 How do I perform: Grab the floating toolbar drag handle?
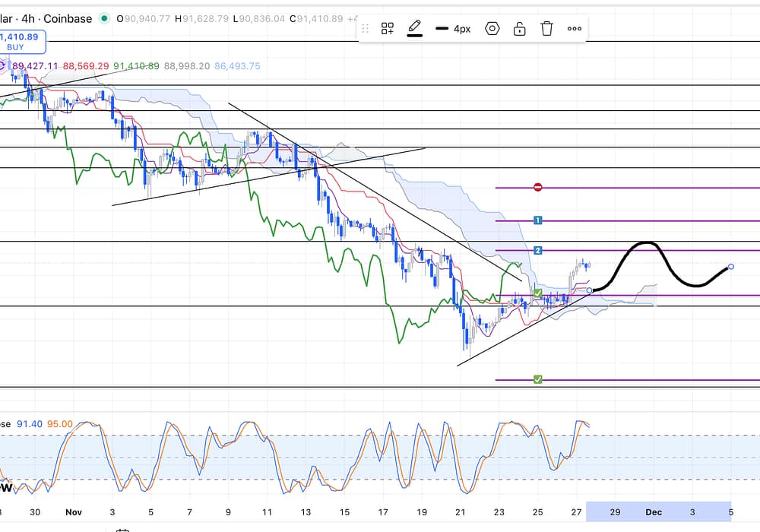coord(366,29)
